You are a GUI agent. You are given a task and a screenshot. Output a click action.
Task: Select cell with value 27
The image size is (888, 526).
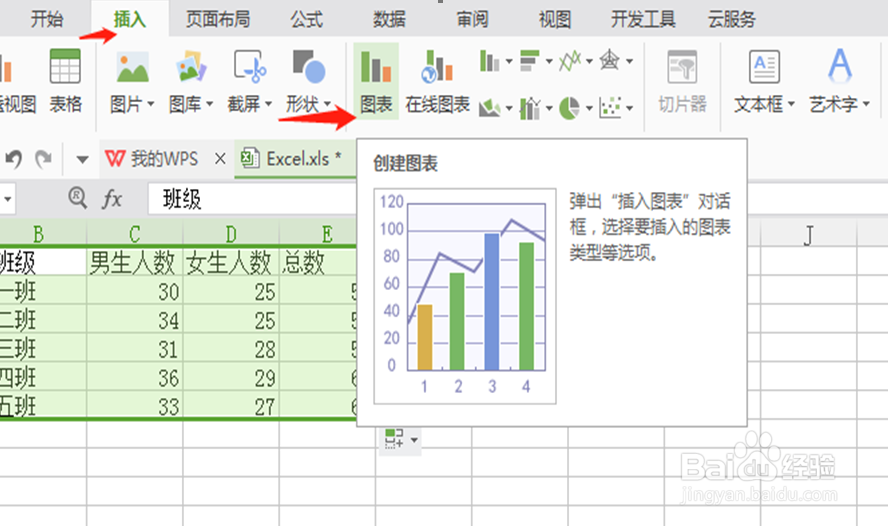pos(231,405)
